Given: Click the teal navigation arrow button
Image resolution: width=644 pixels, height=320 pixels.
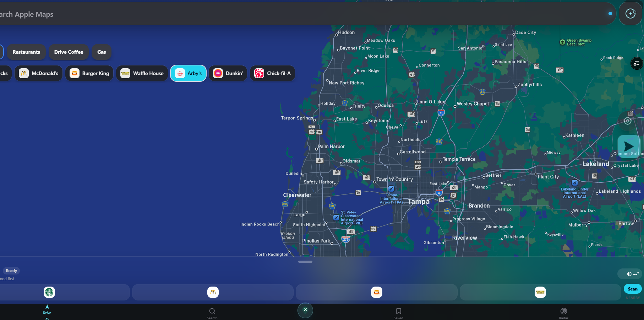Looking at the screenshot, I should pyautogui.click(x=629, y=146).
